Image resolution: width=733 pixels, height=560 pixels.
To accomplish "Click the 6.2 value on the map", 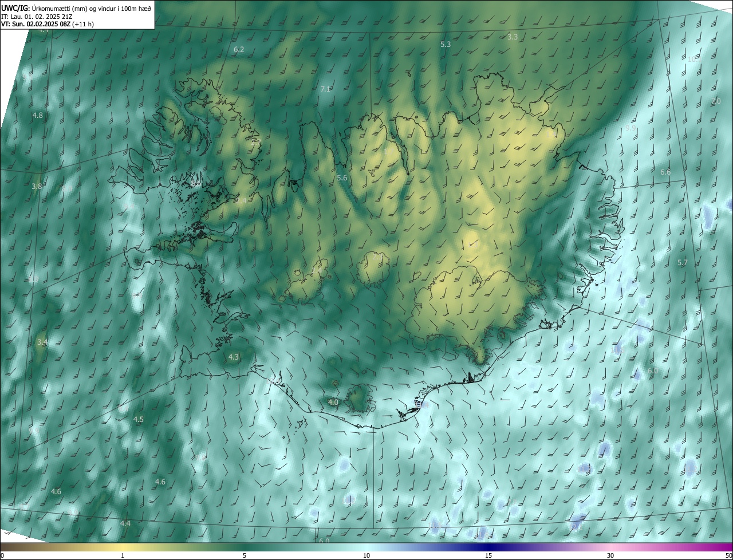I will point(239,50).
